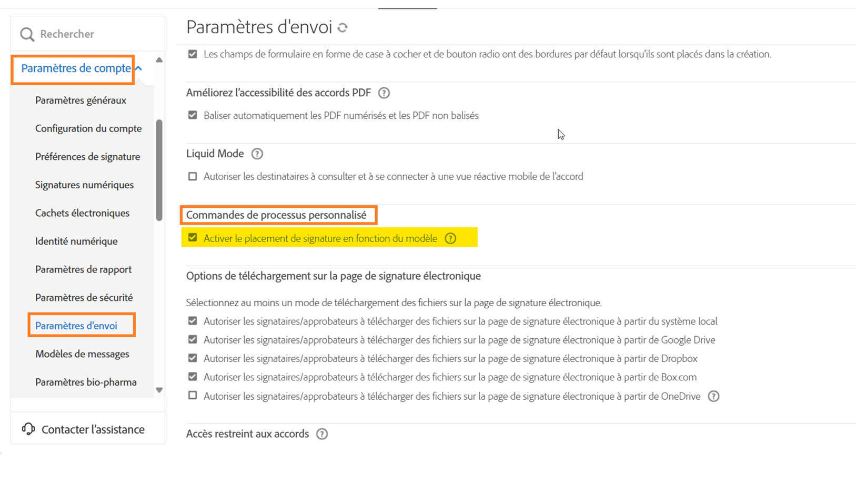Click help icon beside Accès restreint aux accords
The width and height of the screenshot is (856, 504).
[322, 434]
